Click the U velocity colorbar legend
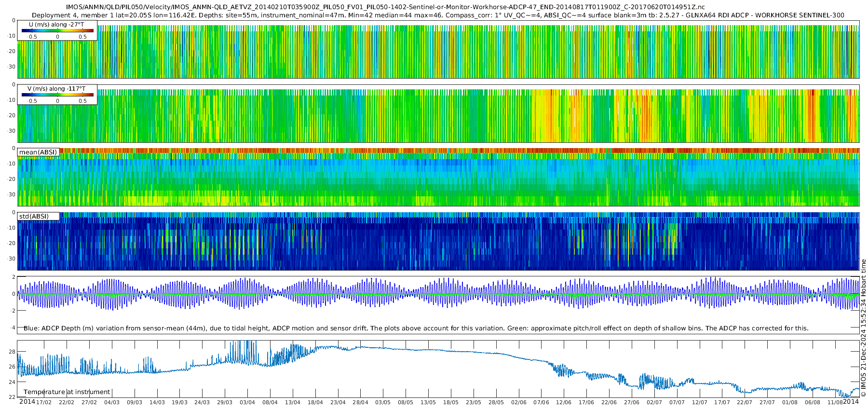The width and height of the screenshot is (868, 410). click(57, 31)
